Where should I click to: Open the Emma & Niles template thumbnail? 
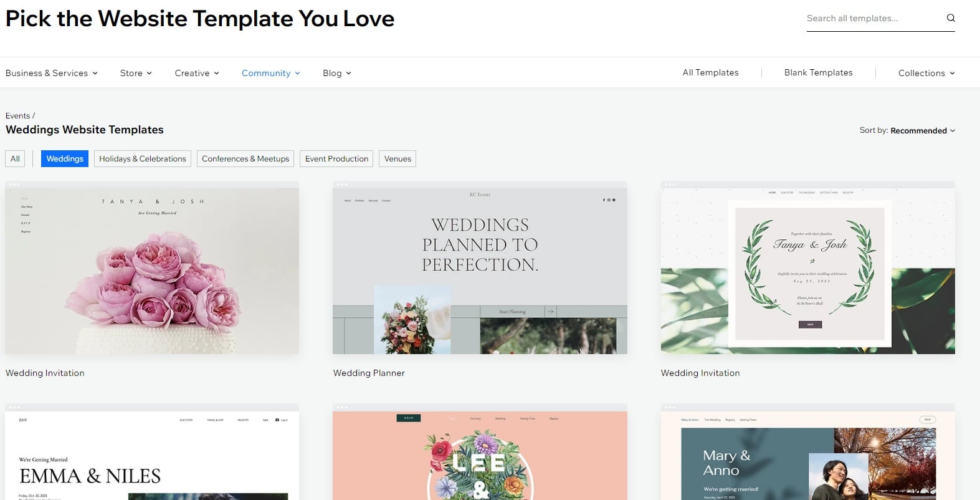coord(152,452)
